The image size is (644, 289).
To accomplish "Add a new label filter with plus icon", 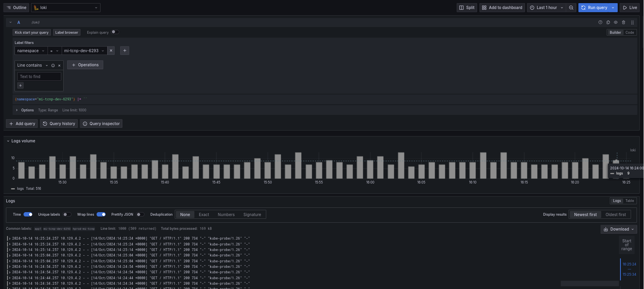I will click(x=124, y=51).
